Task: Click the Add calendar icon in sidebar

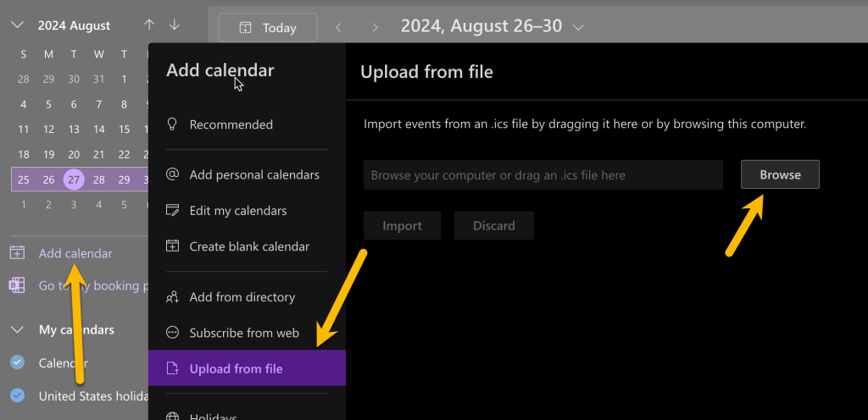Action: [17, 253]
